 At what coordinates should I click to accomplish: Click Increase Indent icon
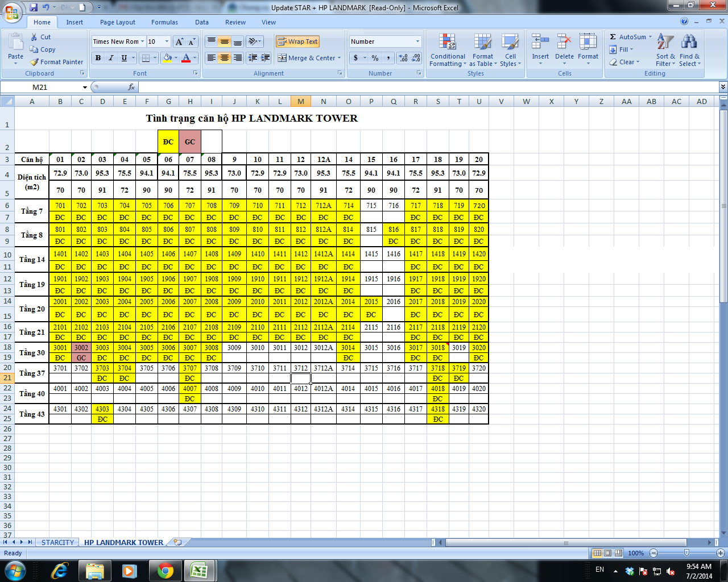(265, 58)
